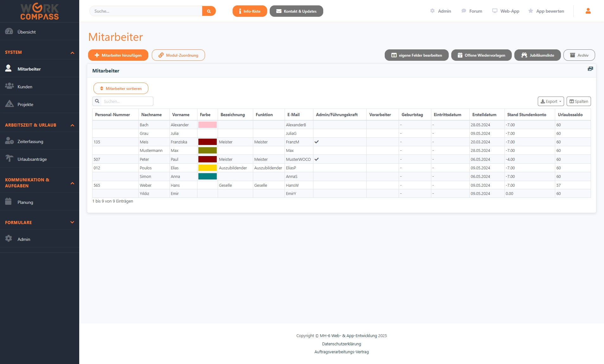Open Übersicht via the dashboard icon
Screen dimensions: 604x364
(9, 31)
